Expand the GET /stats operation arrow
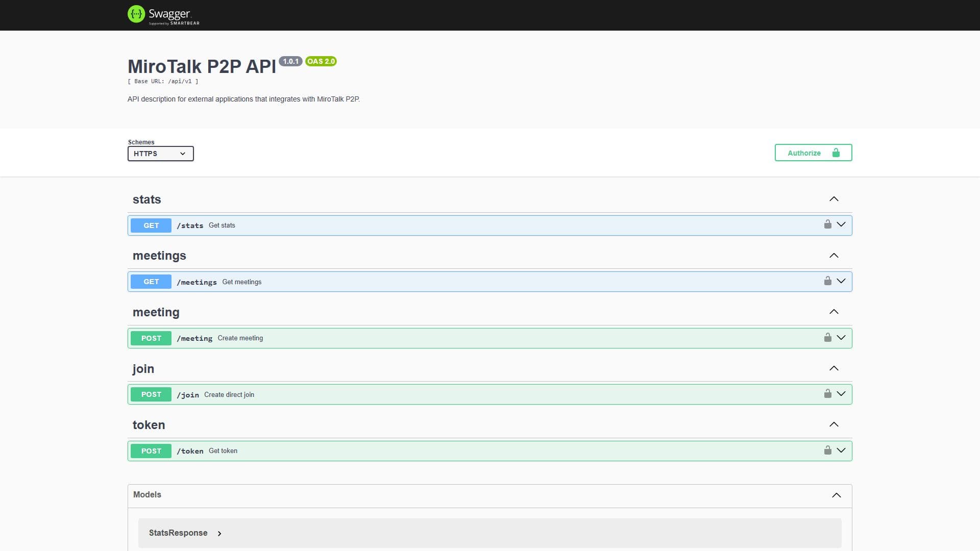This screenshot has height=551, width=980. [x=841, y=224]
